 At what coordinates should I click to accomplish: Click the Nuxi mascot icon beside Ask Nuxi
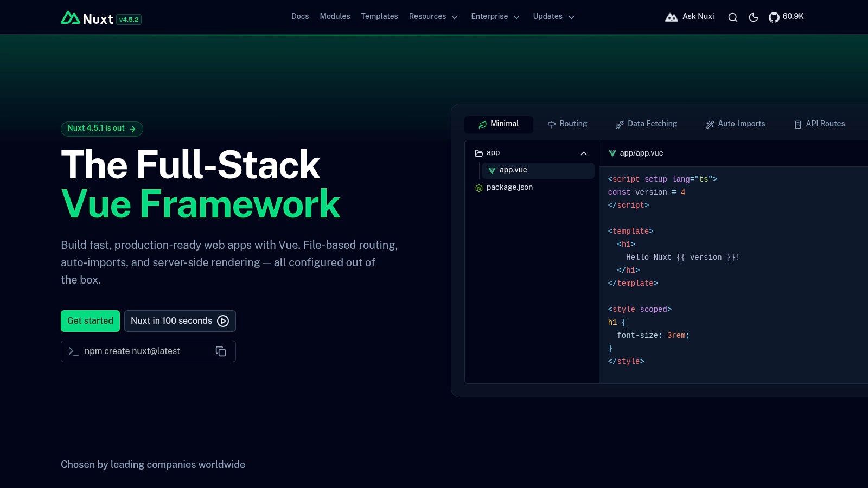(672, 17)
